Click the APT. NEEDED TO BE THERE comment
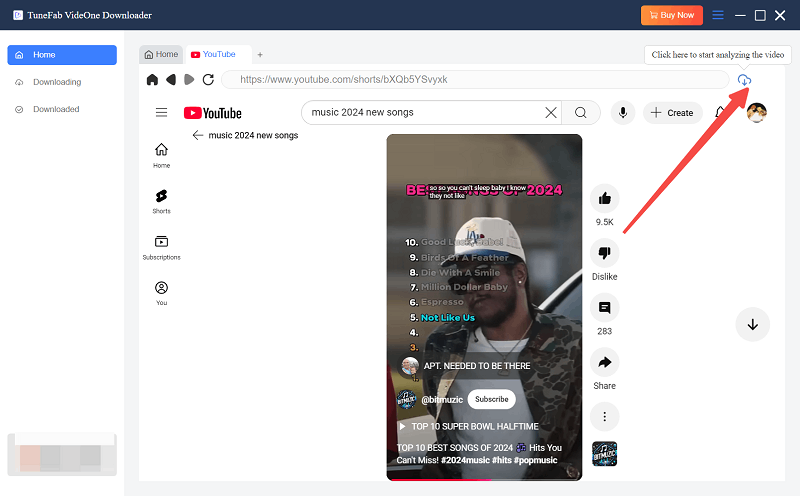 pos(477,366)
